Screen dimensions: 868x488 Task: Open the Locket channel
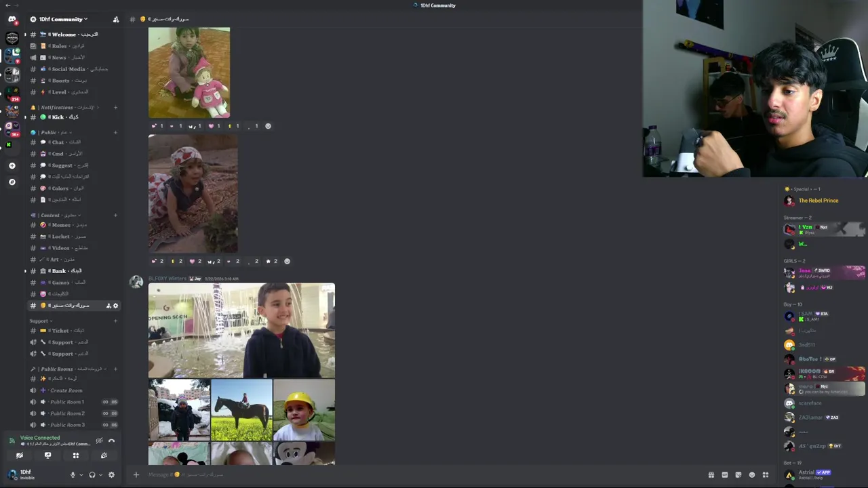74,237
